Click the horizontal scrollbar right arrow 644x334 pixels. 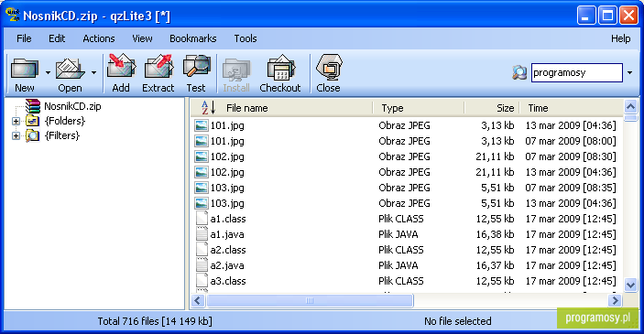click(615, 301)
